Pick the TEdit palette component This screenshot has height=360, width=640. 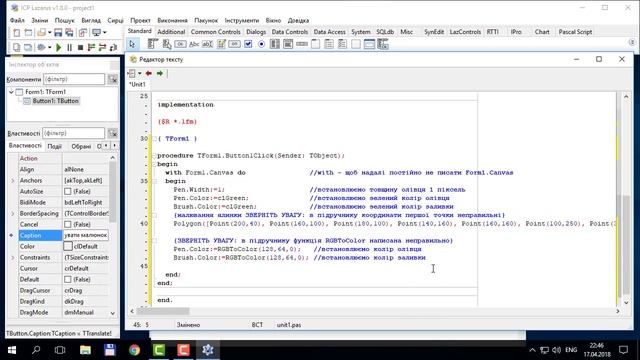click(x=207, y=44)
